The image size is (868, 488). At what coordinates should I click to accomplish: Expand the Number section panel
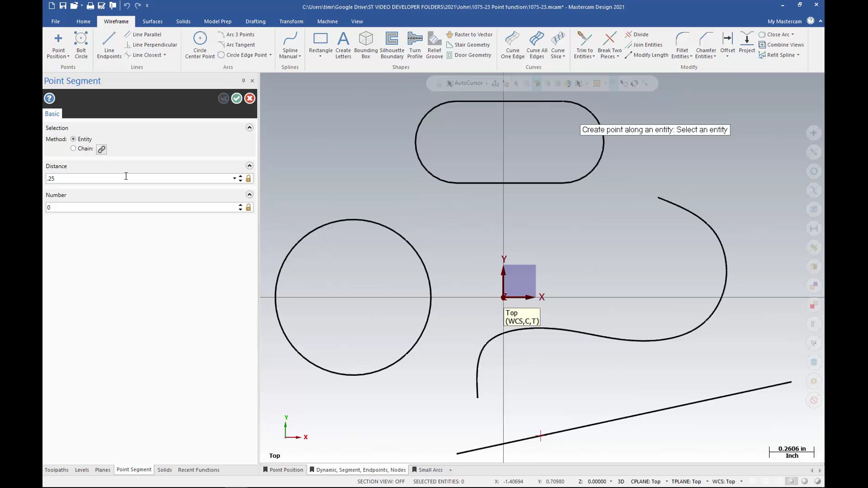(x=249, y=195)
